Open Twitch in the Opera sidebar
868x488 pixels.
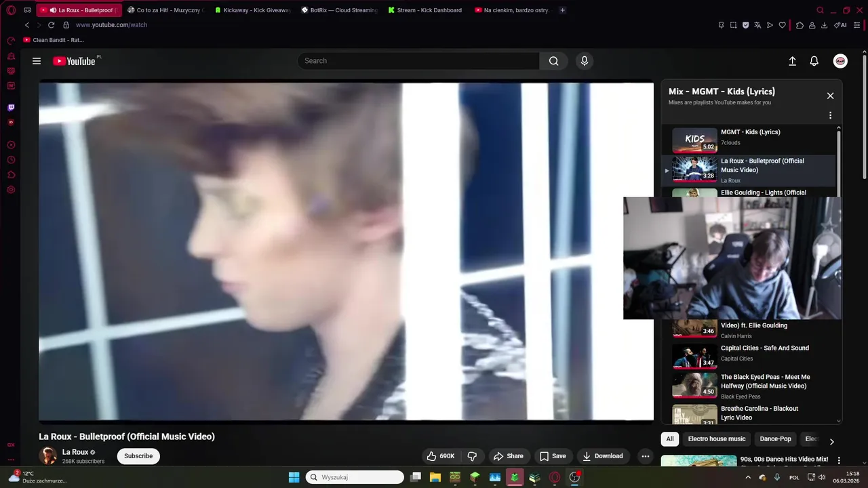(11, 107)
